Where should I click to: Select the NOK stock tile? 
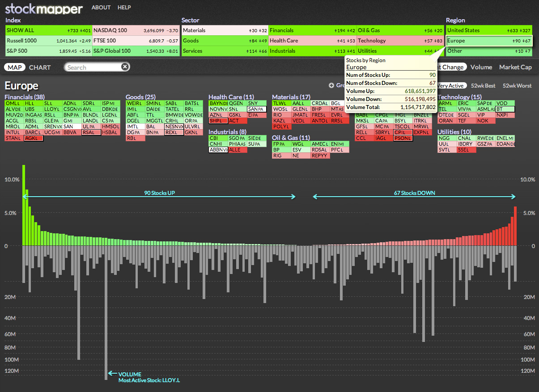click(x=486, y=121)
